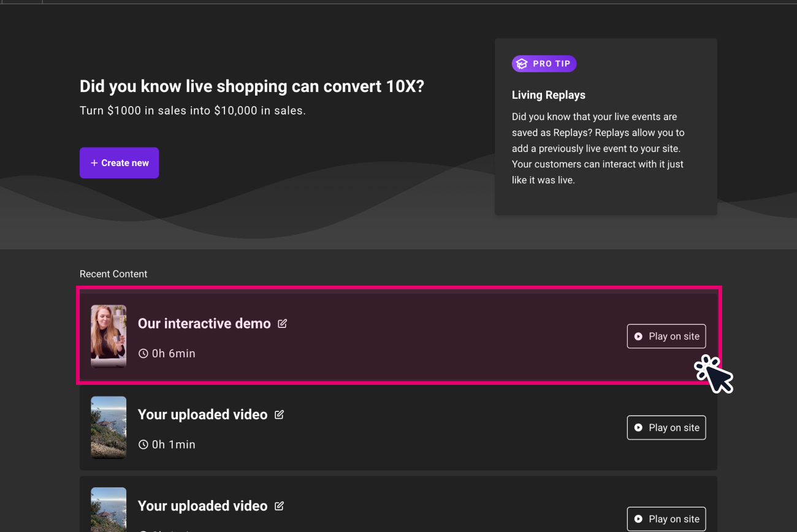Click the Create new button

point(119,163)
